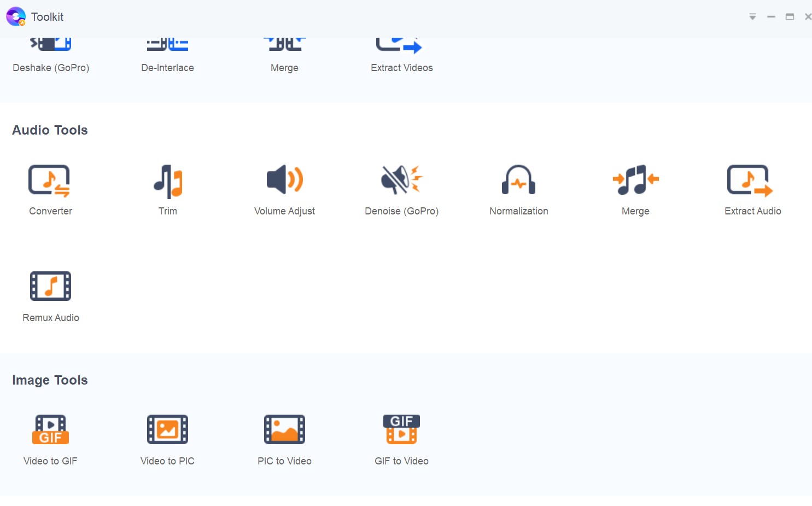Open the Deshake (GoPro) video tool

(51, 56)
